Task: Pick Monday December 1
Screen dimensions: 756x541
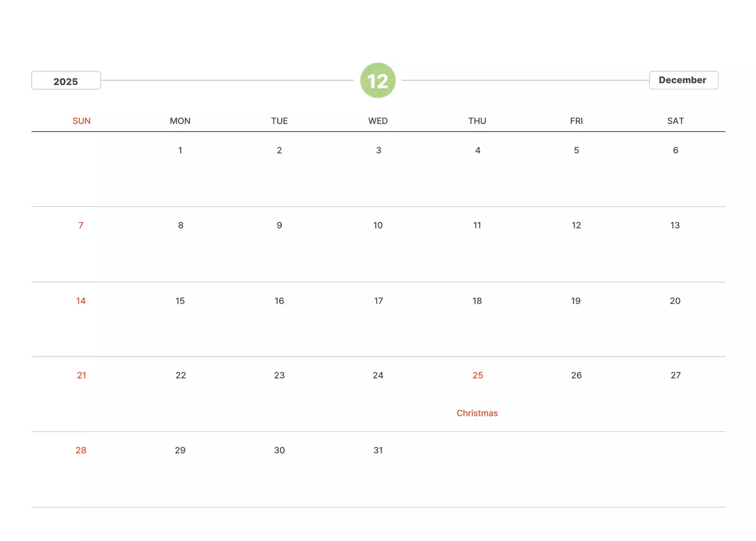Action: click(180, 151)
